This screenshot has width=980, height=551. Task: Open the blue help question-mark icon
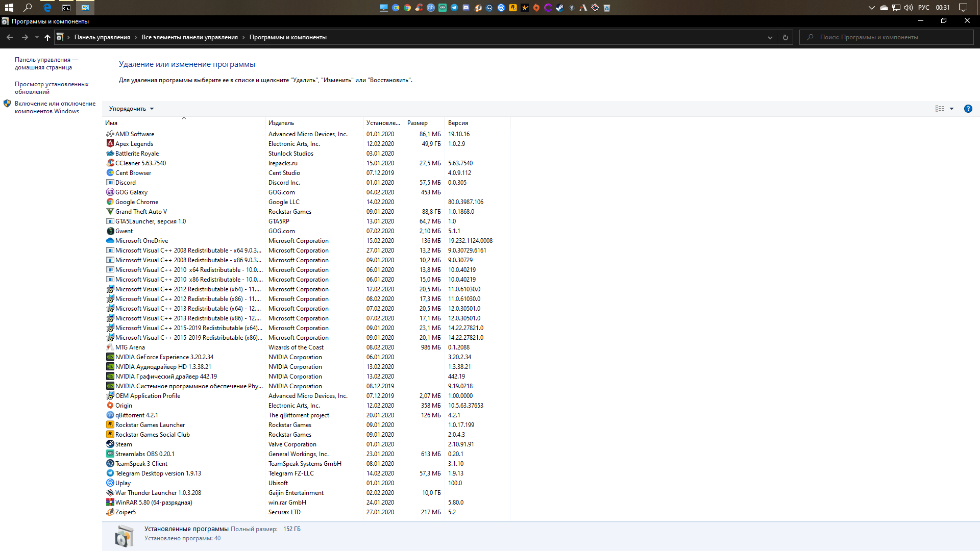(968, 109)
